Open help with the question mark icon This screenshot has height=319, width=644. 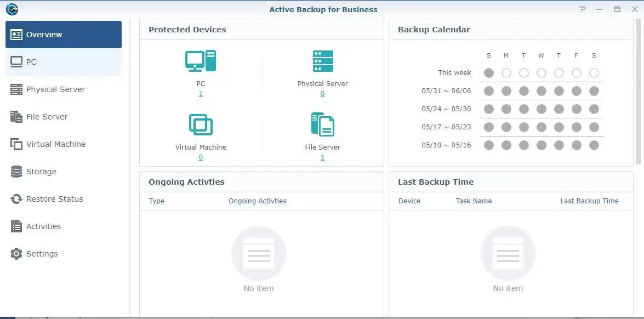click(x=583, y=9)
